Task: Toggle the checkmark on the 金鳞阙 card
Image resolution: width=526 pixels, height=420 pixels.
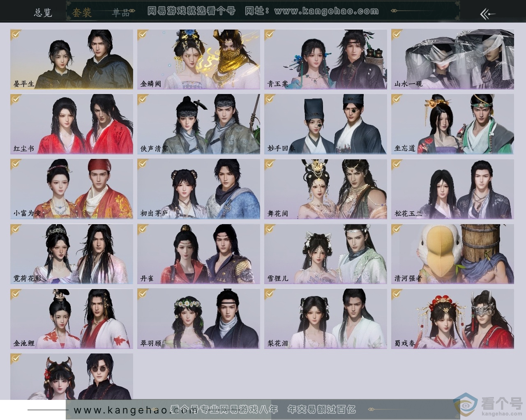Action: [143, 34]
